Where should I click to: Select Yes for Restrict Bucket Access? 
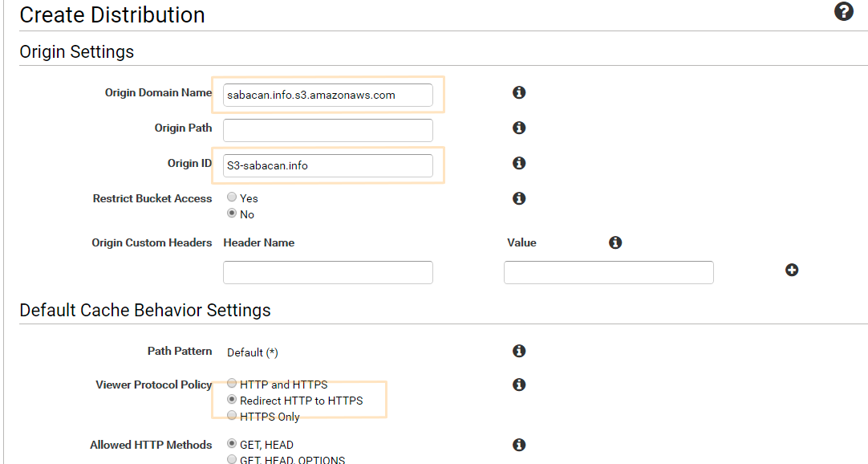click(232, 197)
